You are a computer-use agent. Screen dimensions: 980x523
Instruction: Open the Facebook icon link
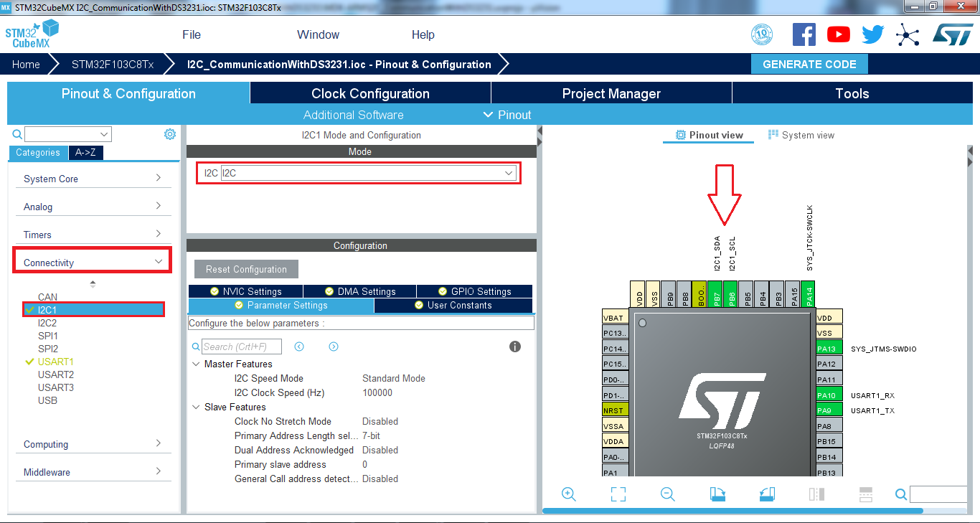[804, 34]
